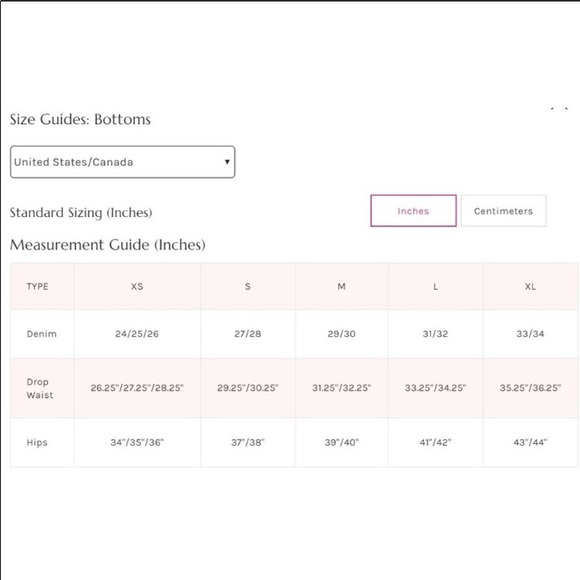Viewport: 580px width, 580px height.
Task: Select the XS size column header
Action: coord(137,287)
